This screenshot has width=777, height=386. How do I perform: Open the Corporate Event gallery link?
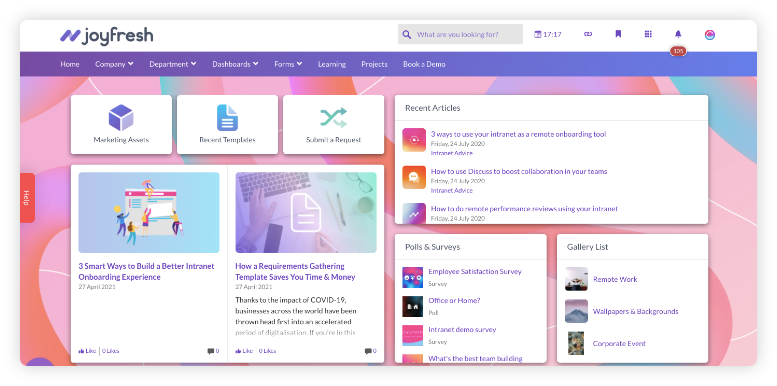619,343
